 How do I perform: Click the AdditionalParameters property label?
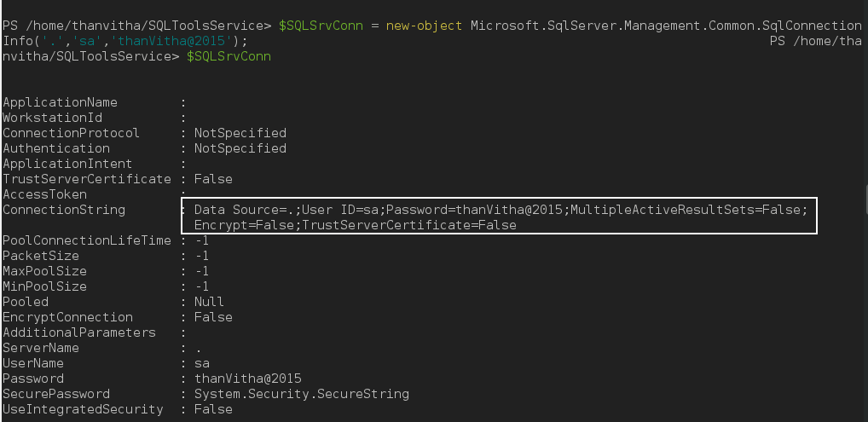click(78, 332)
